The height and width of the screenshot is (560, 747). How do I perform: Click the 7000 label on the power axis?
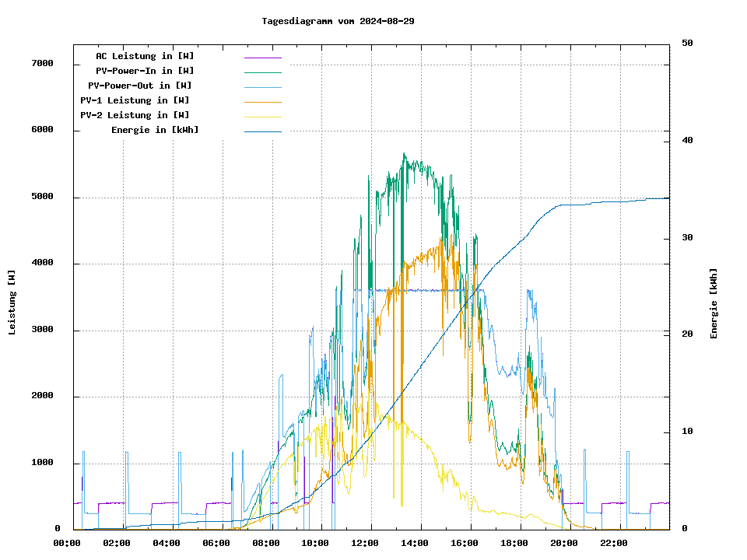pyautogui.click(x=42, y=63)
